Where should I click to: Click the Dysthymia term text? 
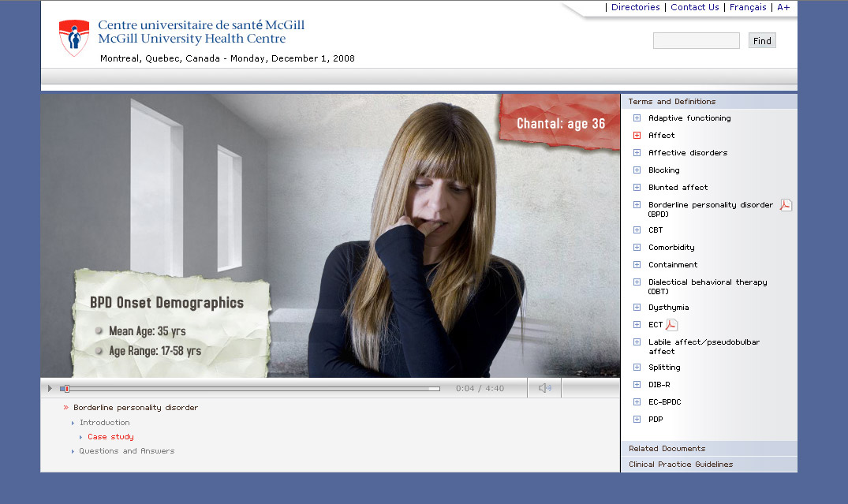coord(668,307)
